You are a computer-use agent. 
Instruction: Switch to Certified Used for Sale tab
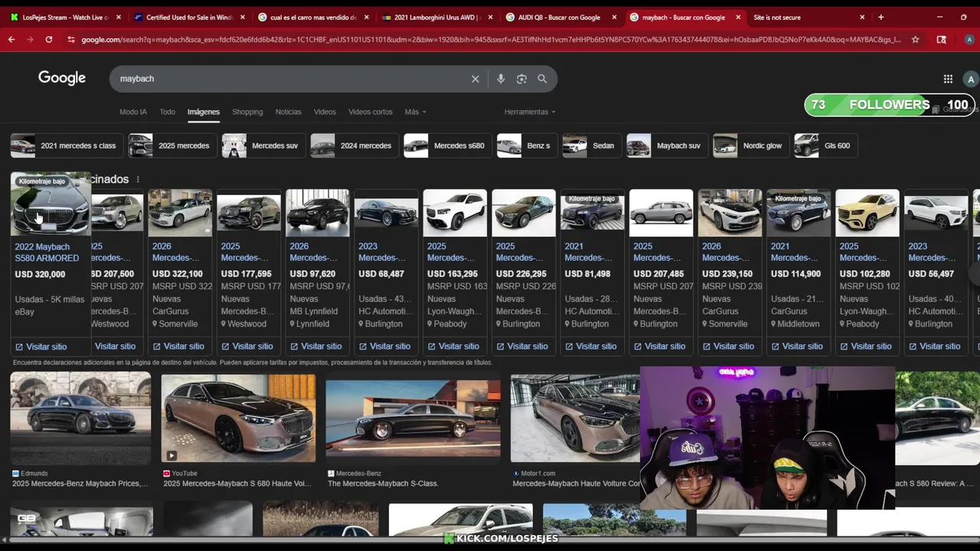(189, 17)
